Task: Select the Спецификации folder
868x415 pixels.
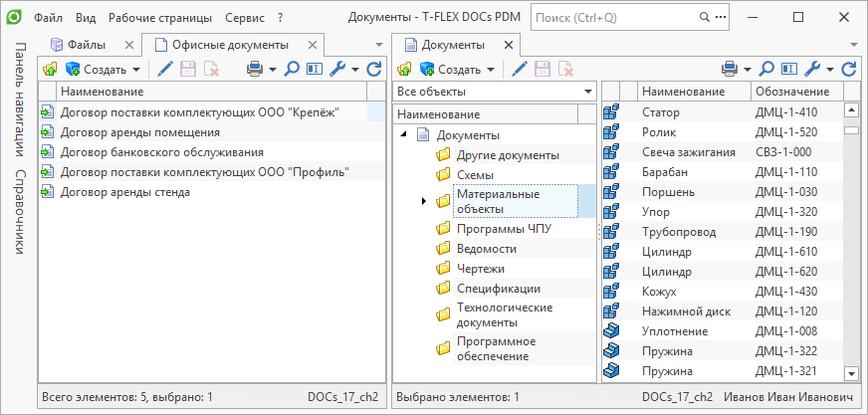Action: [499, 289]
